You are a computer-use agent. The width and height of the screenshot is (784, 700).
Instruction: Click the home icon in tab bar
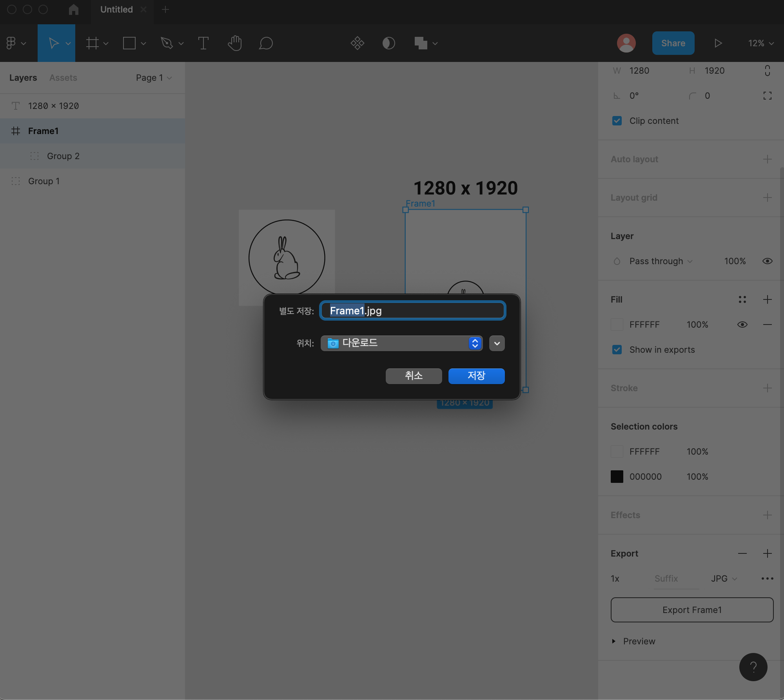[x=73, y=9]
